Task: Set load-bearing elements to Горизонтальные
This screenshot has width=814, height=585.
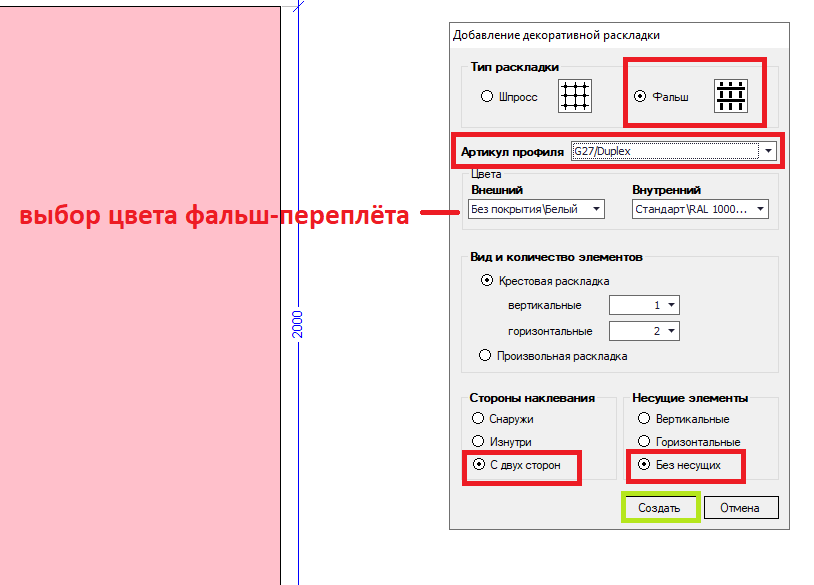Action: [645, 441]
